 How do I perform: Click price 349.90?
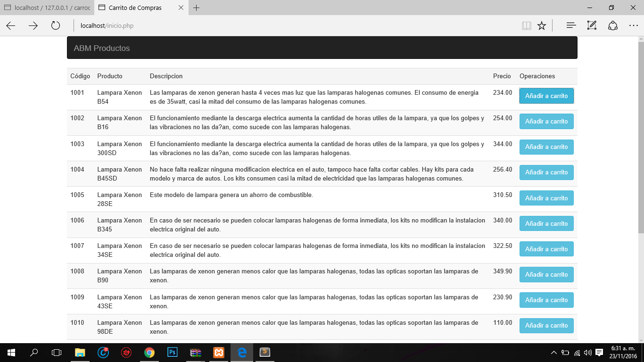pos(503,271)
